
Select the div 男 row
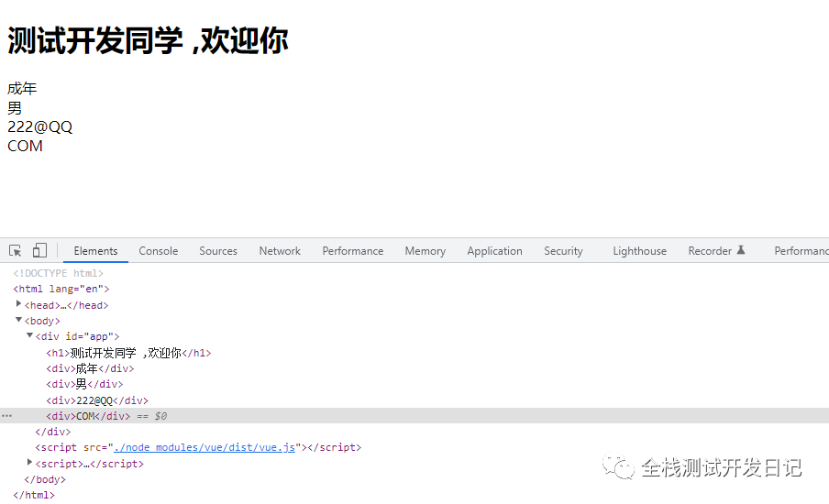[84, 384]
